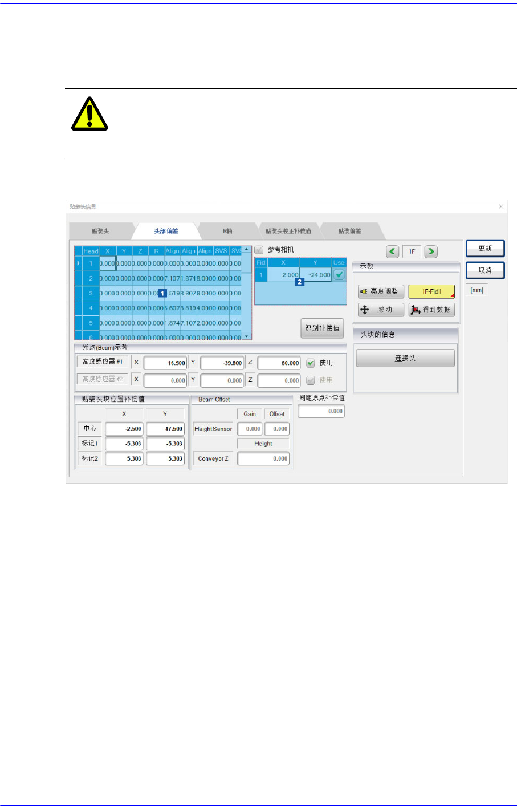Click 中心 Y field showing 47.500
The width and height of the screenshot is (517, 812).
click(165, 429)
